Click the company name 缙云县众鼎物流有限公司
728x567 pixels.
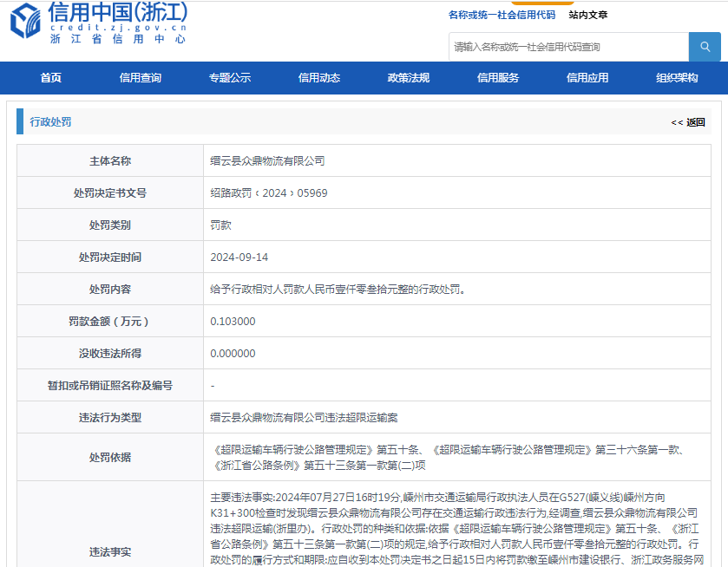pyautogui.click(x=267, y=161)
